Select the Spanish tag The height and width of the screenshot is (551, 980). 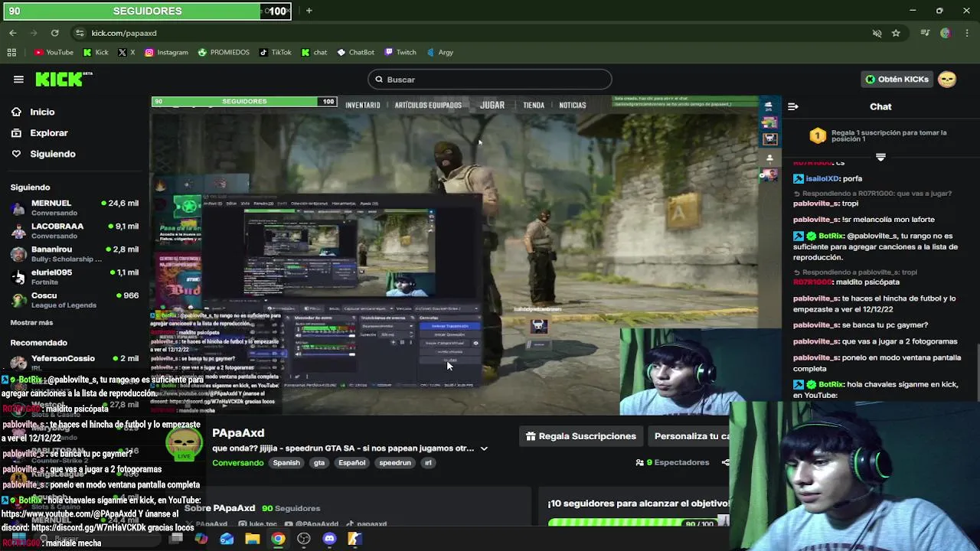[286, 463]
